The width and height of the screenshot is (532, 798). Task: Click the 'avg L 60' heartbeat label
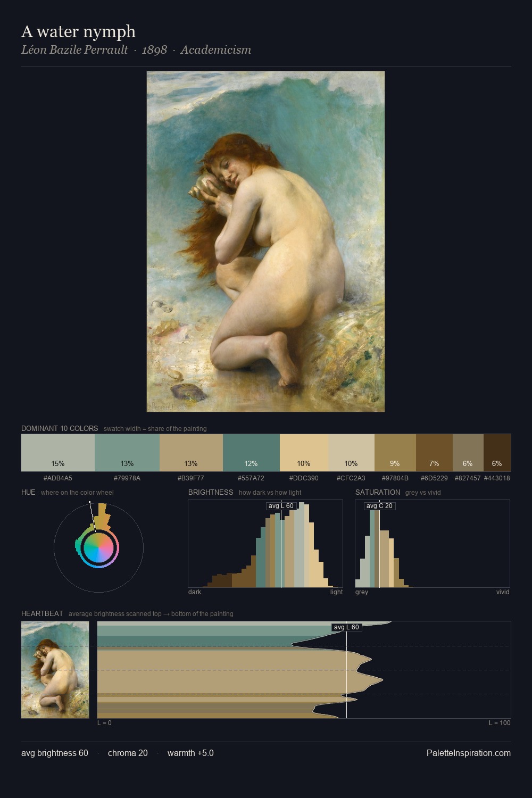[x=346, y=627]
